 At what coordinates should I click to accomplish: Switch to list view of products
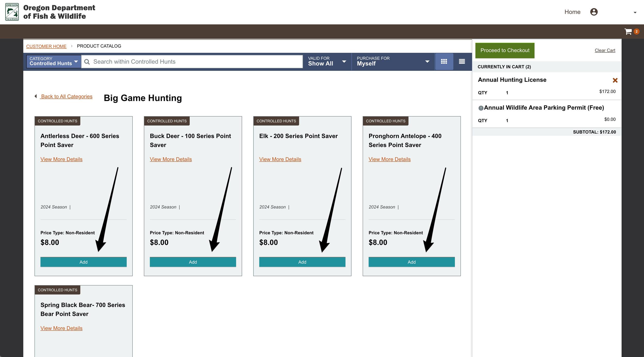coord(462,61)
